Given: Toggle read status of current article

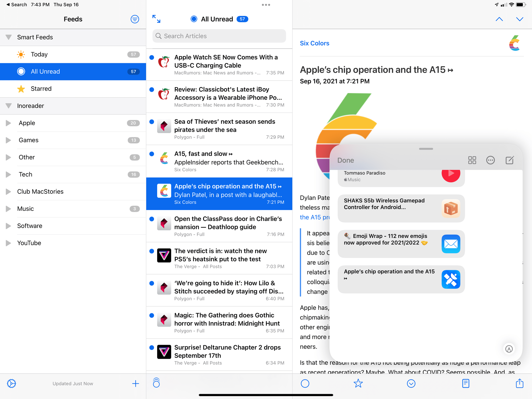Looking at the screenshot, I should coord(305,383).
